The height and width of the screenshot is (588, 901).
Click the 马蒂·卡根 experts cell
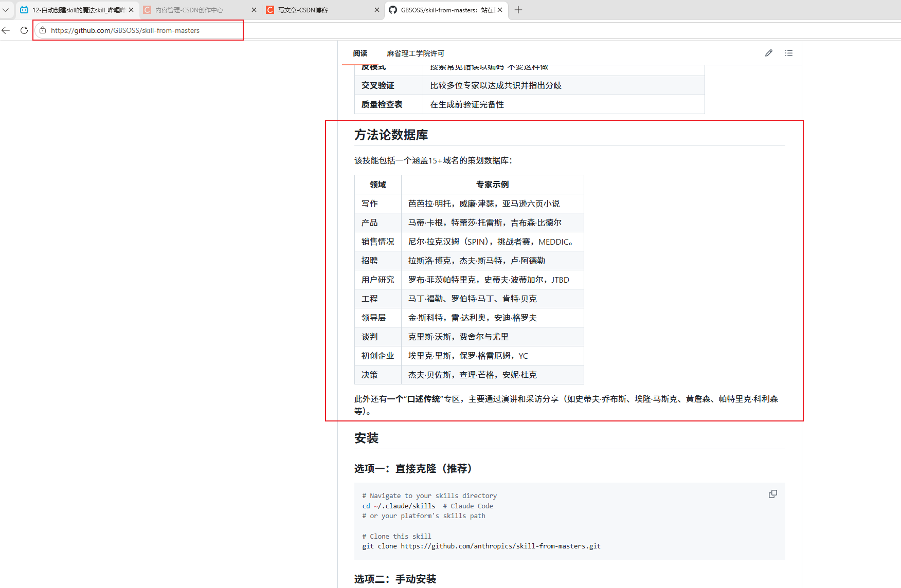click(x=493, y=223)
